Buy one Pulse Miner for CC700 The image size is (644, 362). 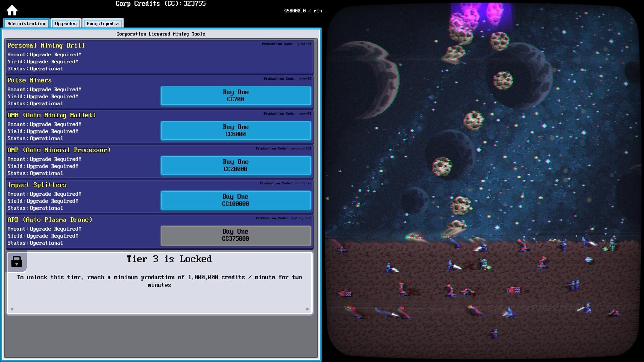236,96
